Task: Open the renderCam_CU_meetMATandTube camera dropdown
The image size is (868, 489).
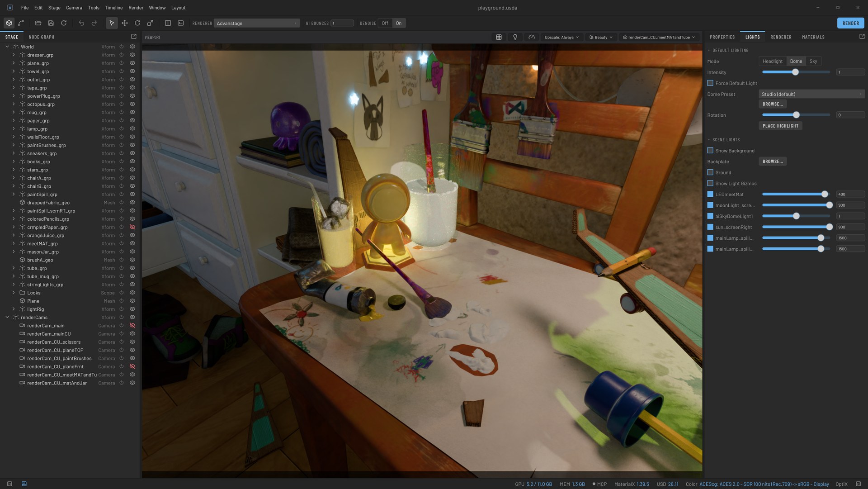Action: click(x=659, y=37)
